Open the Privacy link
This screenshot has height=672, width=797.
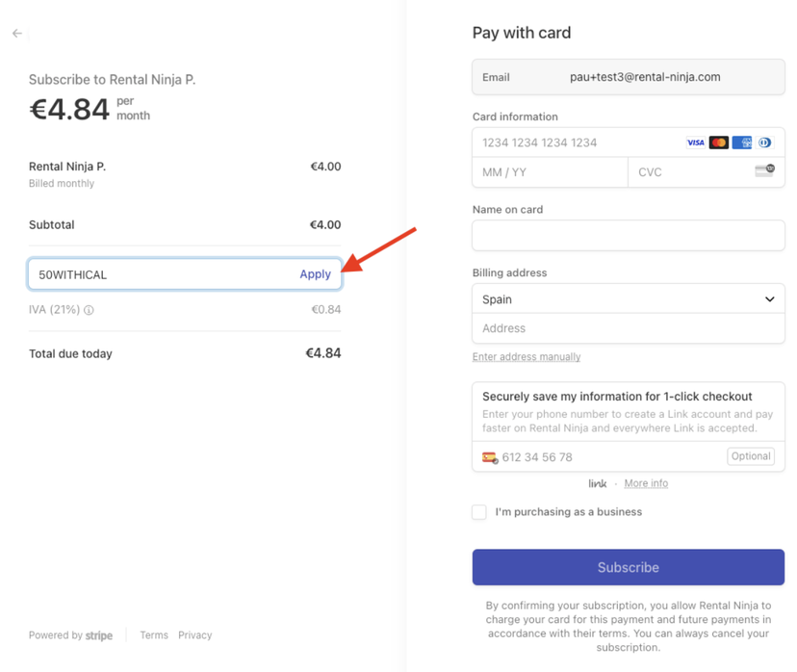(x=195, y=635)
